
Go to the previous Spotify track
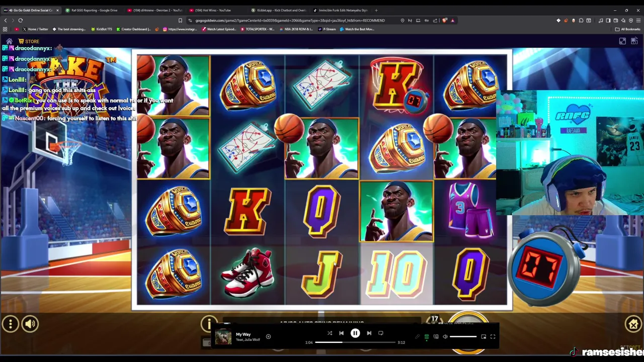(x=341, y=333)
